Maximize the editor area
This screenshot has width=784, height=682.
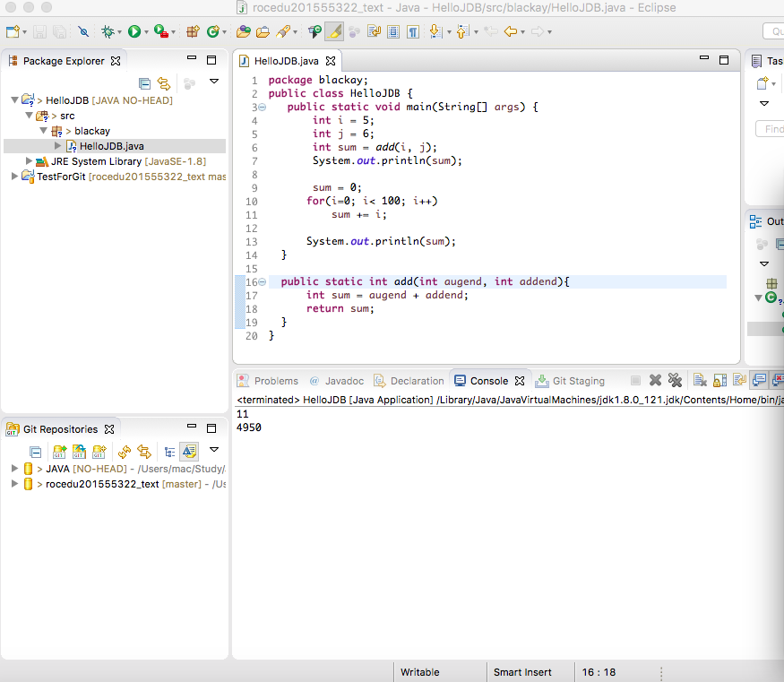click(x=723, y=60)
